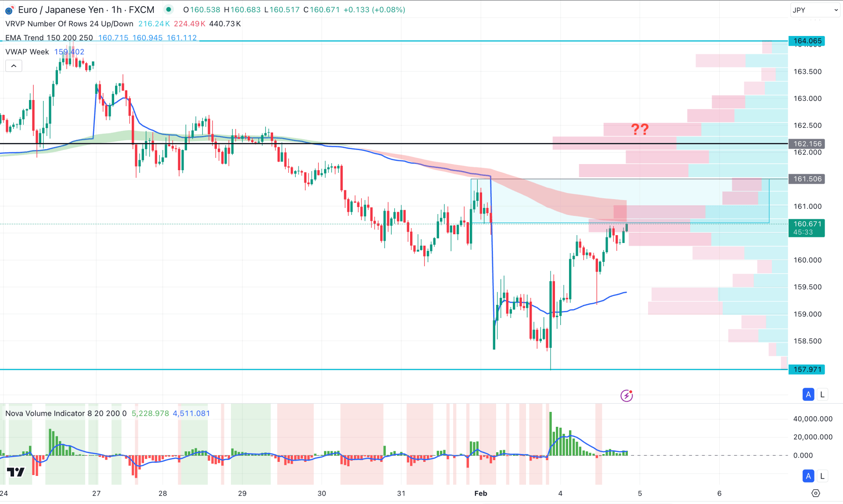Click the Feb date label on time axis
This screenshot has width=843, height=504.
(481, 493)
